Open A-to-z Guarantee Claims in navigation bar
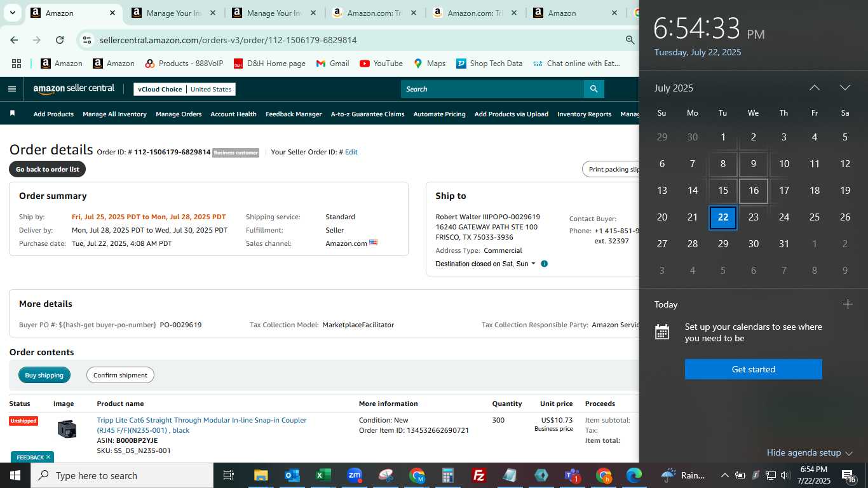 tap(367, 114)
